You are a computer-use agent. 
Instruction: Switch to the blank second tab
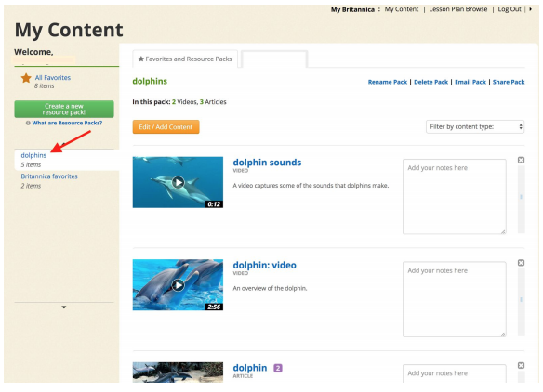(x=274, y=59)
